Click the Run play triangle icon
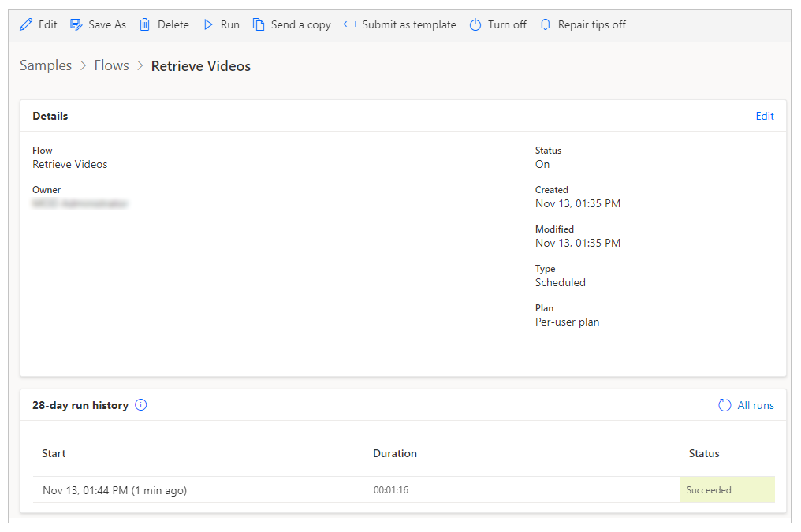 (208, 24)
